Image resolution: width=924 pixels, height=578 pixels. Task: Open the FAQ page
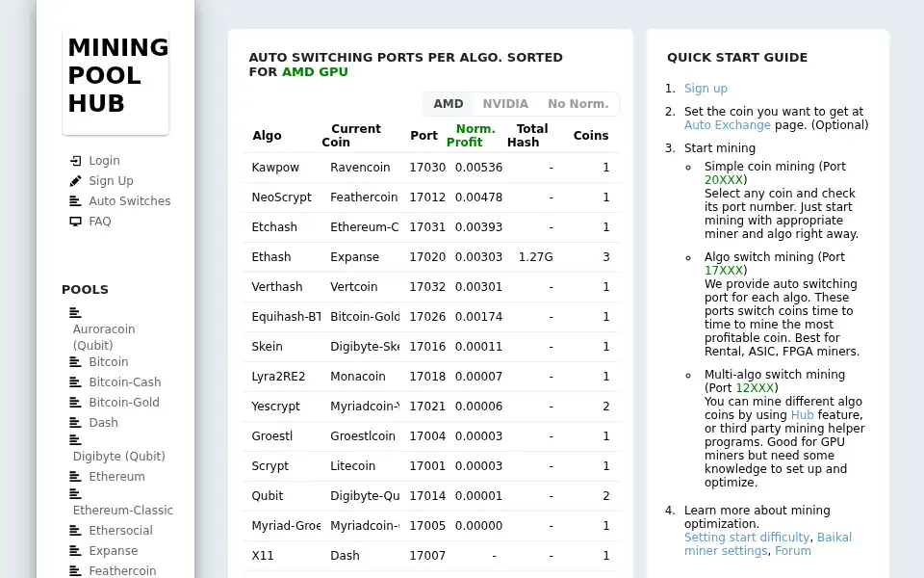point(99,222)
